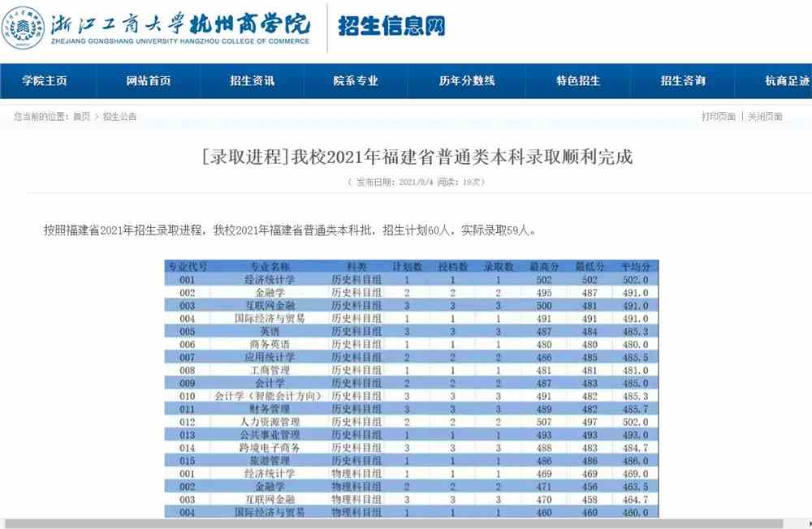
Task: Click the 最低分 column header
Action: (590, 267)
